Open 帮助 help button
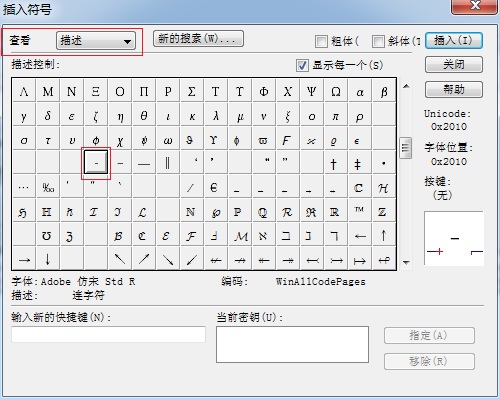This screenshot has width=500, height=399. [x=454, y=89]
